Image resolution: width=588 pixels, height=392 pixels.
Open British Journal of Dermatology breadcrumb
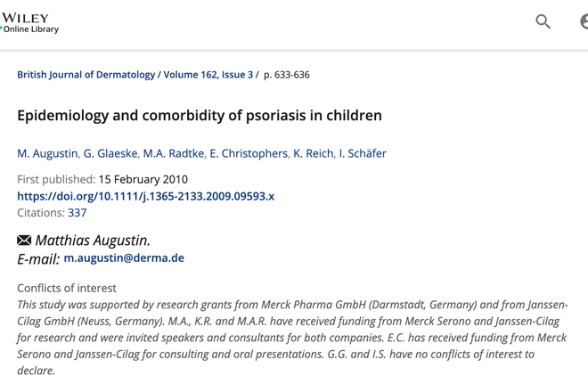tap(86, 75)
